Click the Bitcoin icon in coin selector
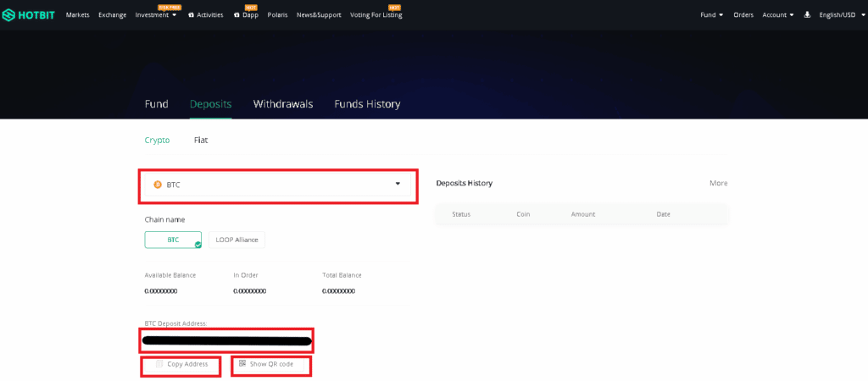Image resolution: width=868 pixels, height=381 pixels. 158,185
